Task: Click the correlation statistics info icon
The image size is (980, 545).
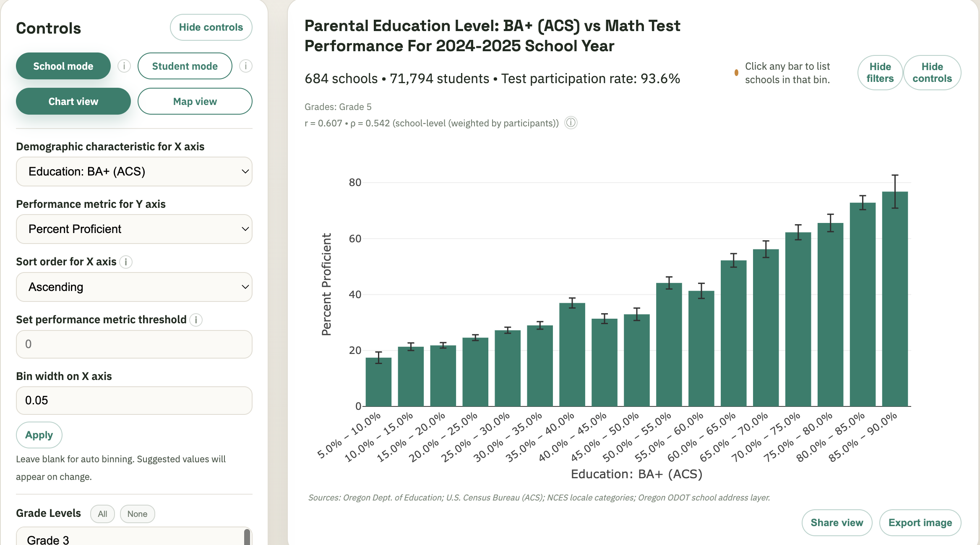Action: coord(571,123)
